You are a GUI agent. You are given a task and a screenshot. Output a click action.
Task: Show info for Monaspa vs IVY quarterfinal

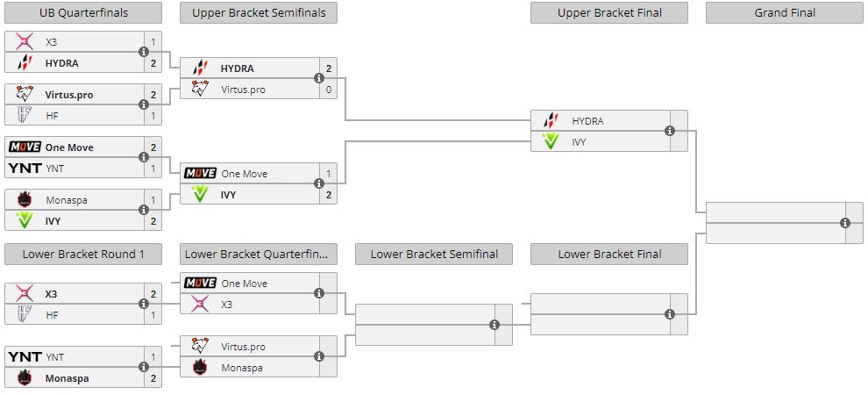(144, 210)
